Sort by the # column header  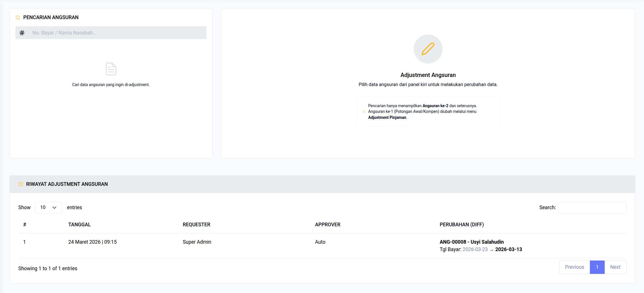click(x=25, y=225)
